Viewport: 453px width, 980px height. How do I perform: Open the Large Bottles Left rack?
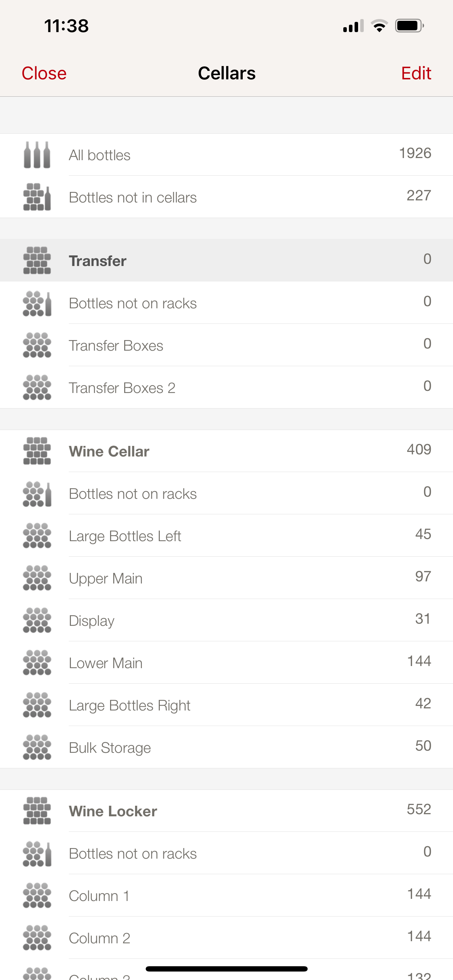point(125,536)
